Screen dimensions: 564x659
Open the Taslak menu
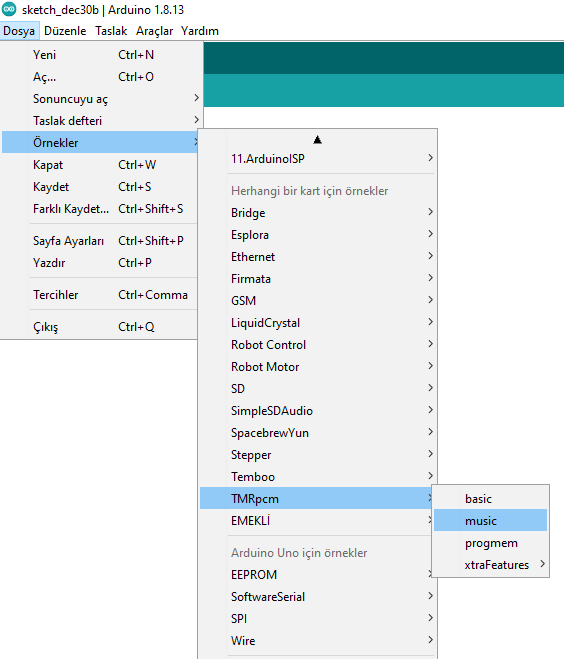[x=111, y=31]
